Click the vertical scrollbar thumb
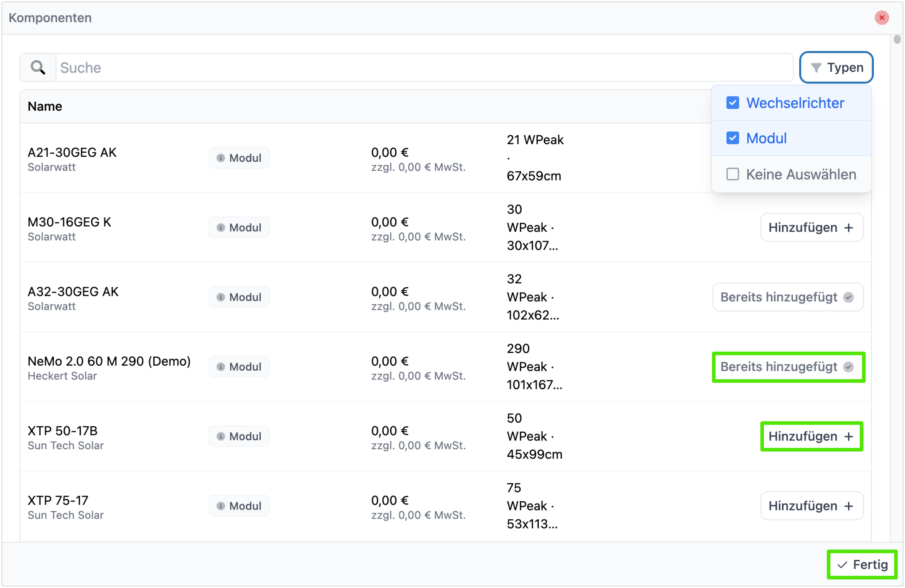This screenshot has width=905, height=588. click(x=897, y=39)
